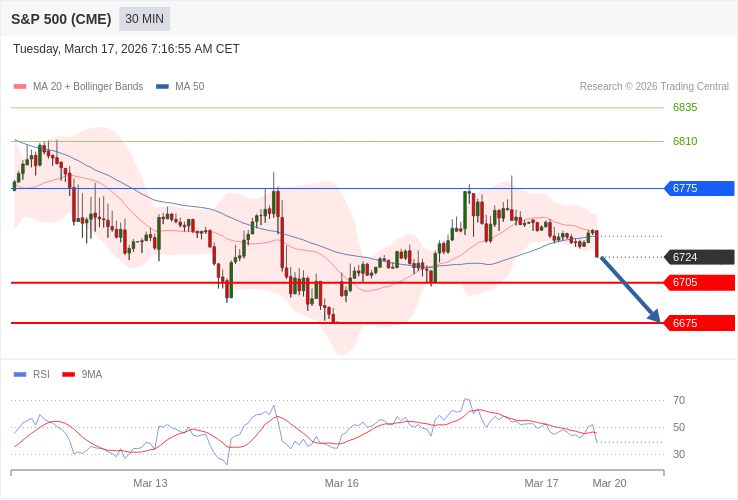Click the Mar 13 date axis label
Screen dimensions: 738x500
150,483
